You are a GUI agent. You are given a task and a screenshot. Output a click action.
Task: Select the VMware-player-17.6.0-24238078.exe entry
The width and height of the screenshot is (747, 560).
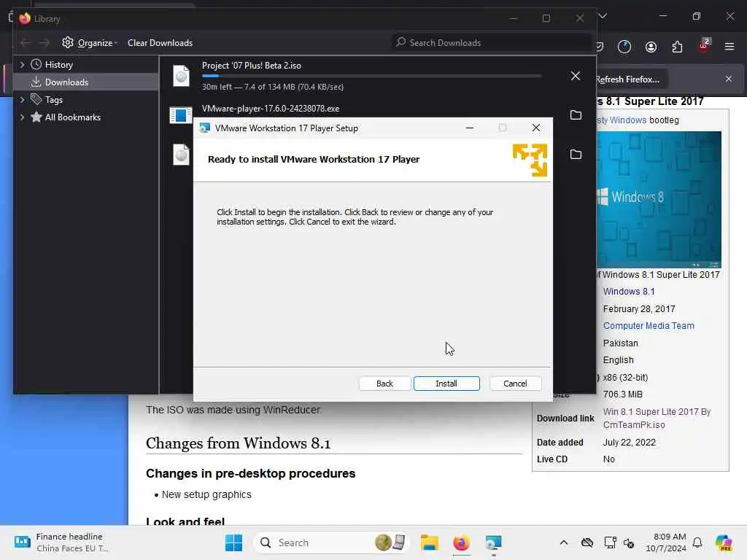click(271, 109)
